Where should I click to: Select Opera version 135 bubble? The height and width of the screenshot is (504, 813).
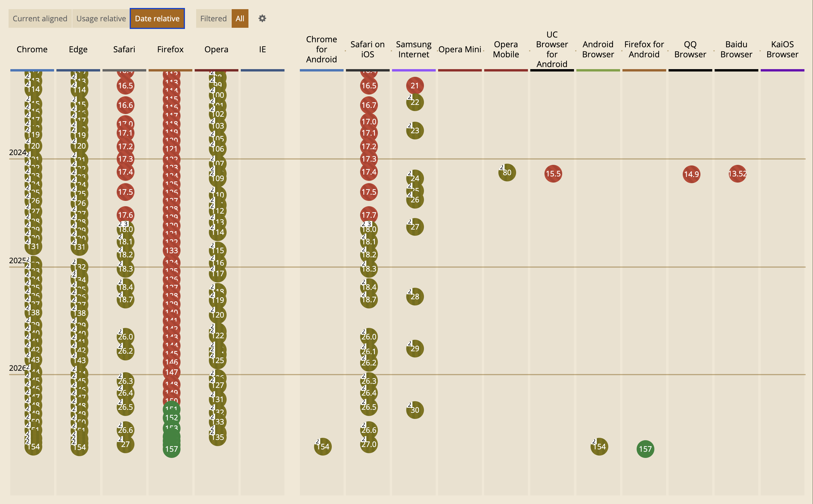218,437
